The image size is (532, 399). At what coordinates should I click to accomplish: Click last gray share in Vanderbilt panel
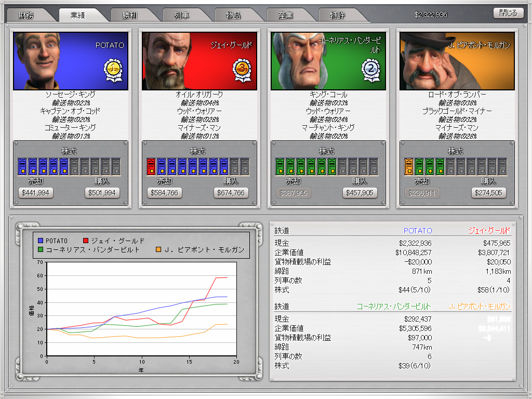[x=374, y=167]
